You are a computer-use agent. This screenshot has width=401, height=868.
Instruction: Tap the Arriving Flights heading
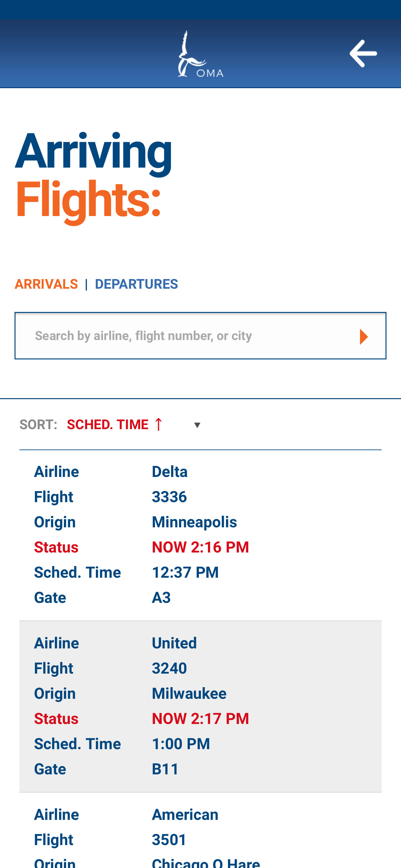[x=93, y=176]
